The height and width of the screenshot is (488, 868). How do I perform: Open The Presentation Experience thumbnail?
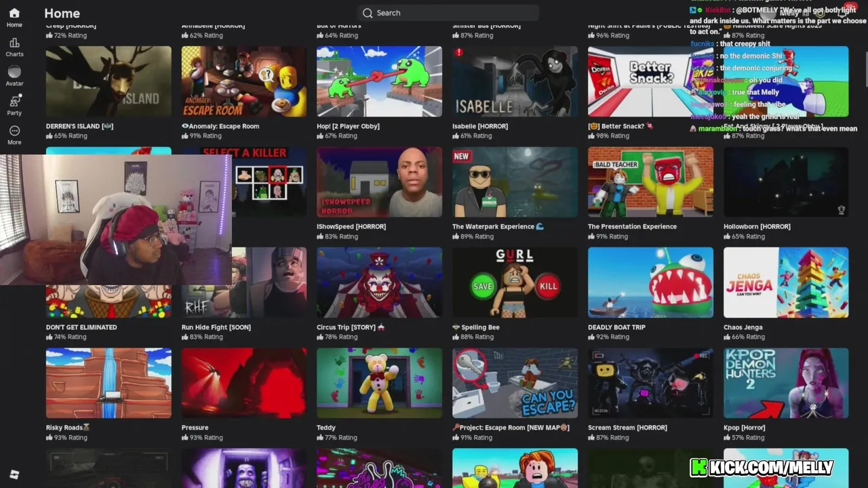coord(650,182)
